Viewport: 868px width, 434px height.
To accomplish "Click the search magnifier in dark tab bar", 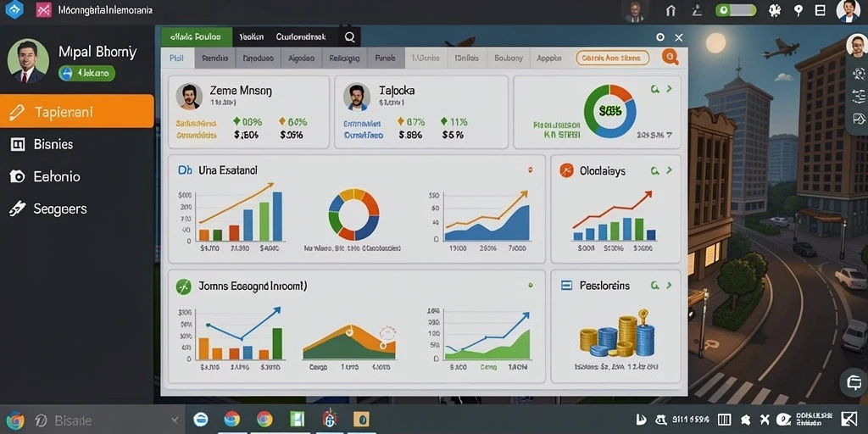I will pos(350,37).
